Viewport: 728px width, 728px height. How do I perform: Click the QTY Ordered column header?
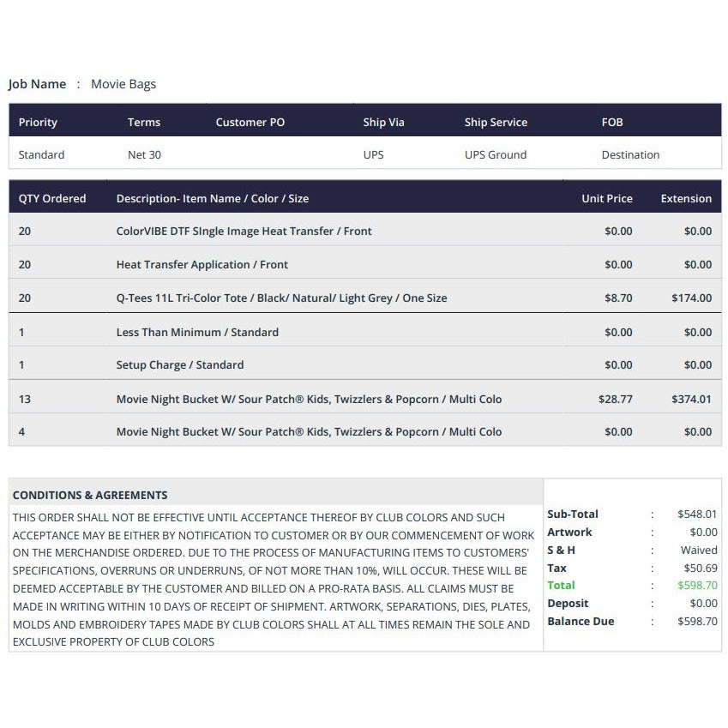(52, 198)
